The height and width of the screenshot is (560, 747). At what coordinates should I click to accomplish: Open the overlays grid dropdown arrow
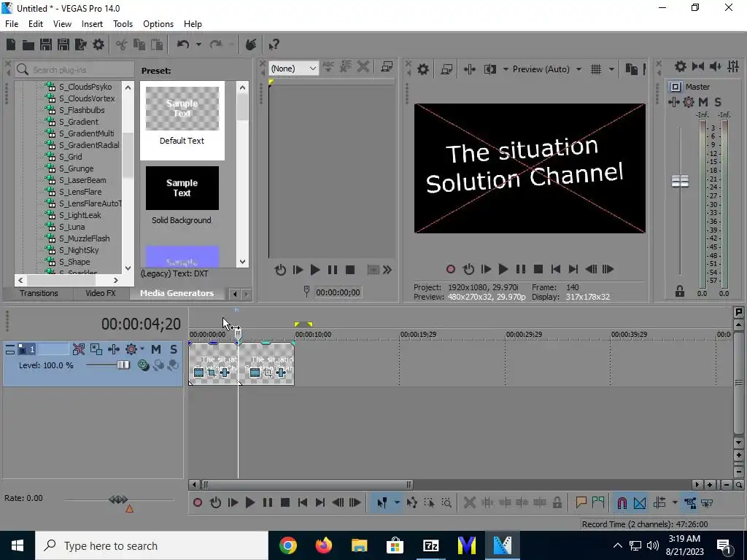(612, 69)
